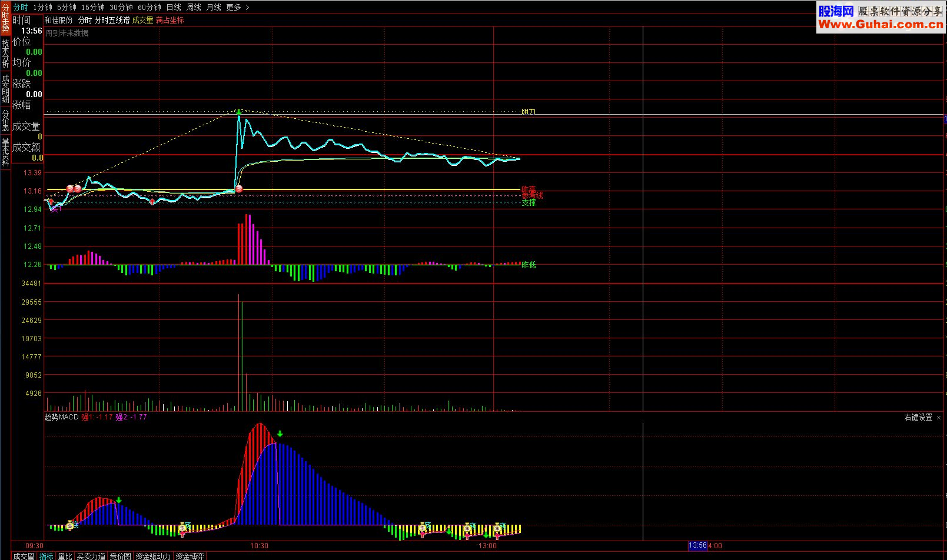The image size is (947, 560).
Task: Select the 资金博弈 bottom tab
Action: pyautogui.click(x=190, y=556)
